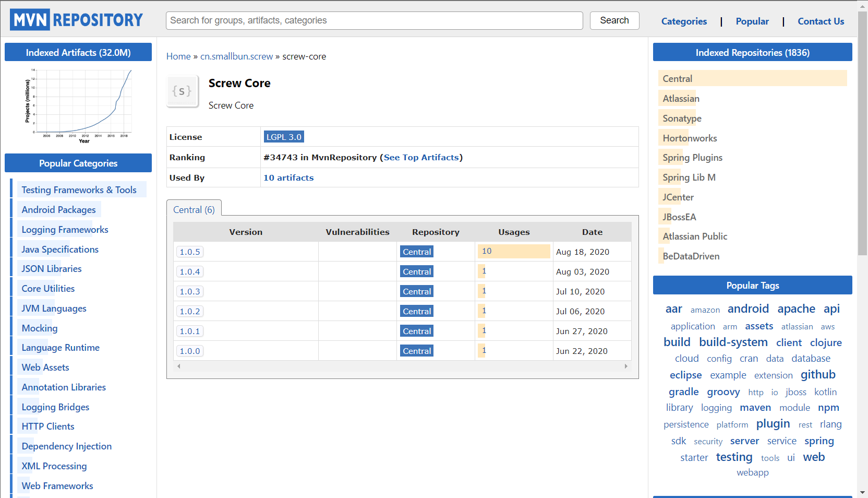Image resolution: width=868 pixels, height=498 pixels.
Task: Click right arrow of table horizontal scrollbar
Action: [626, 366]
